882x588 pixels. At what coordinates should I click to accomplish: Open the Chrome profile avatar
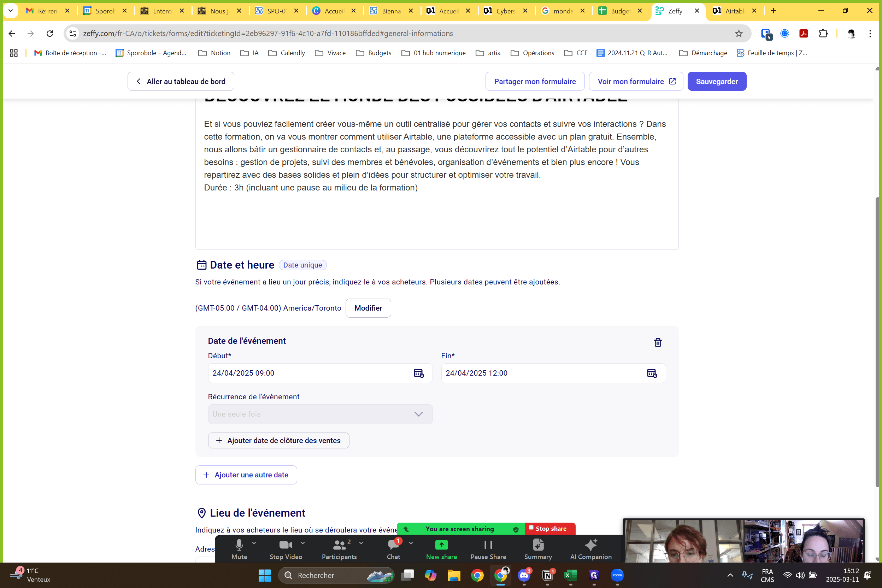coord(851,33)
